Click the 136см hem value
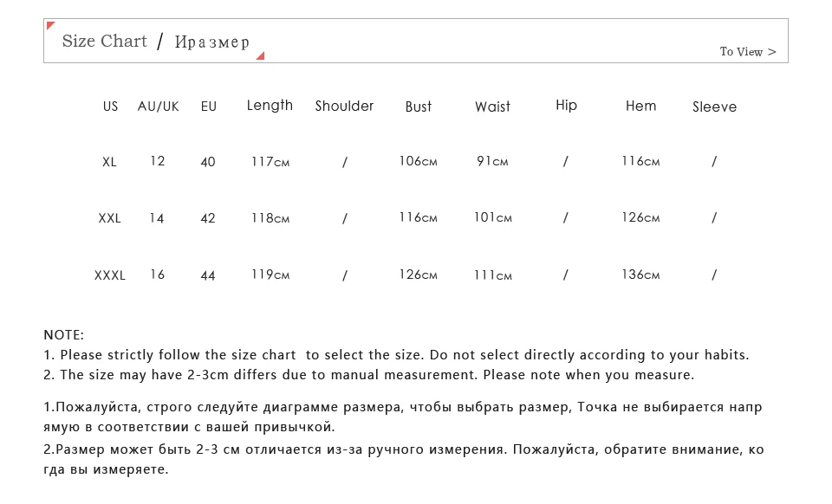Screen dimensions: 832x504 [640, 275]
